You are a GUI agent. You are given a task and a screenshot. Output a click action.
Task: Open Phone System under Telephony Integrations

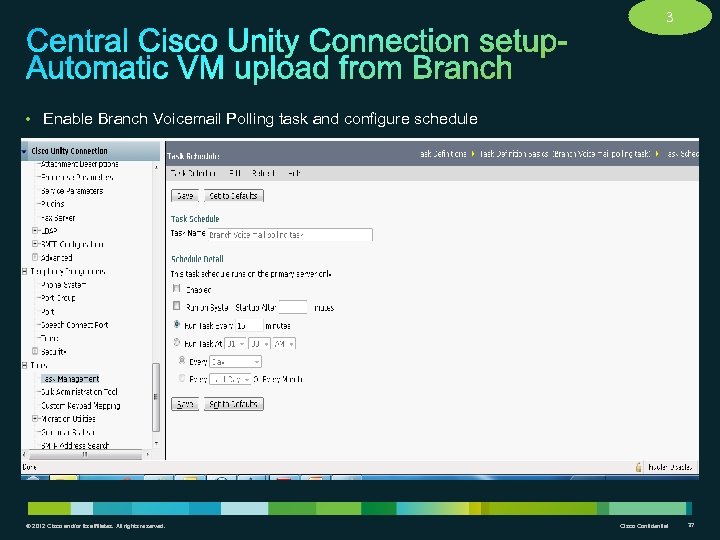pos(63,285)
